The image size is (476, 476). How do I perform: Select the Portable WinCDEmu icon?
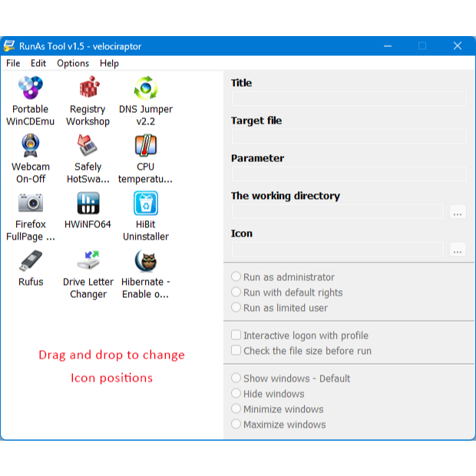[x=31, y=88]
